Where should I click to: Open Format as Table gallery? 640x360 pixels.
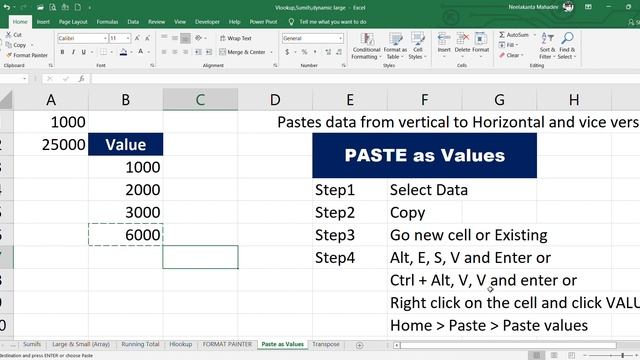[395, 46]
